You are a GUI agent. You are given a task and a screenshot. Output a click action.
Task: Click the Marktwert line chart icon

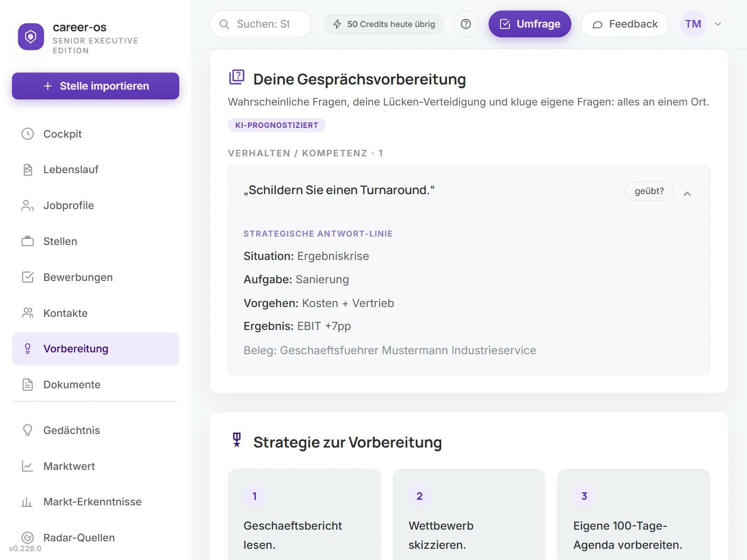[28, 466]
